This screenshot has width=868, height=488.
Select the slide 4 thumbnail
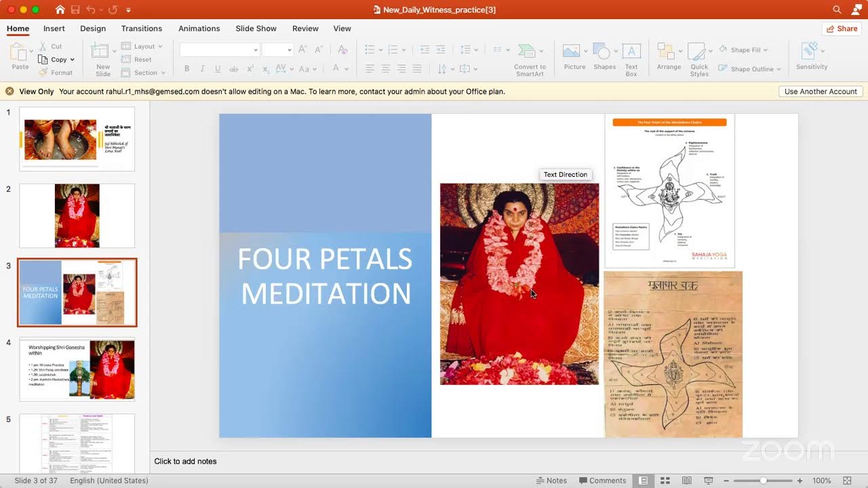coord(77,369)
